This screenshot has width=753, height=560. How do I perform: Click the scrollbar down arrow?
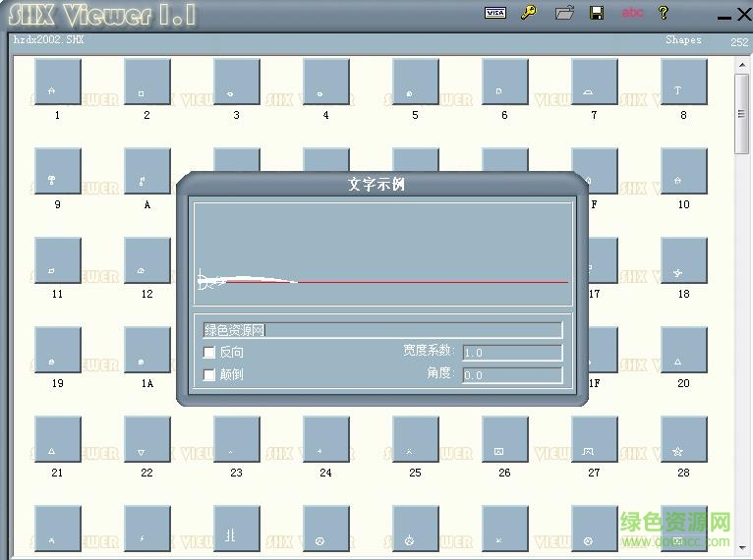coord(741,547)
